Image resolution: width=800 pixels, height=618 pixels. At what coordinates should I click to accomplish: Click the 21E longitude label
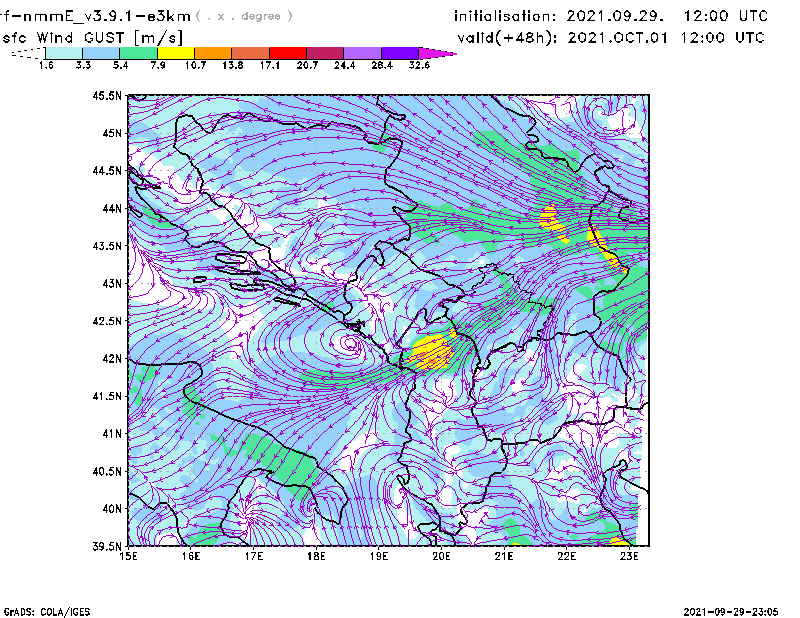(x=504, y=556)
